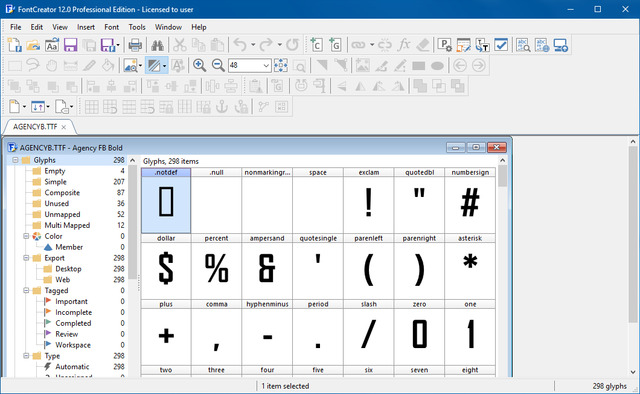Open the View menu

point(60,27)
